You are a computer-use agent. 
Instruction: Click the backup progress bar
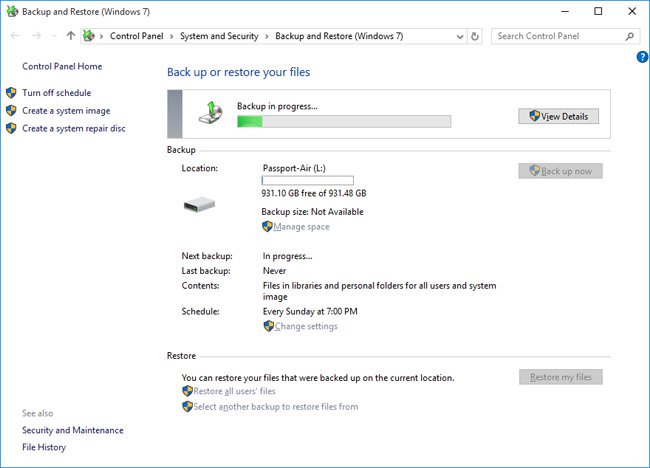(x=343, y=121)
